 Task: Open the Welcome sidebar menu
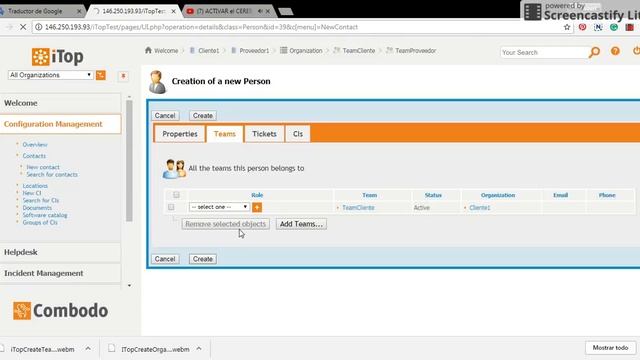pos(60,103)
